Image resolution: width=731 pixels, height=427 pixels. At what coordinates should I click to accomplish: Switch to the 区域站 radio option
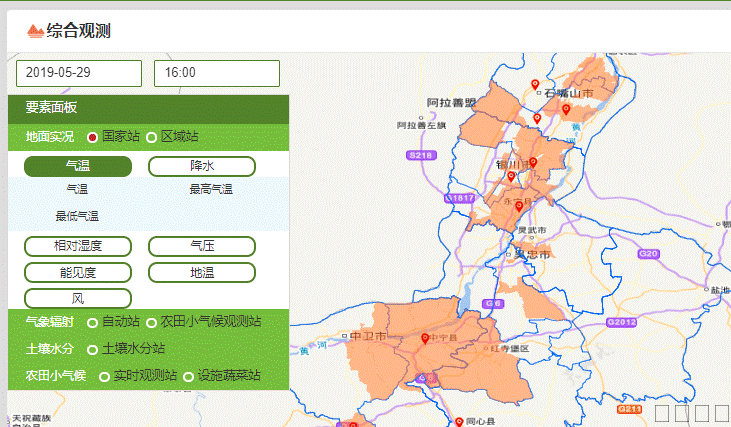click(x=152, y=137)
